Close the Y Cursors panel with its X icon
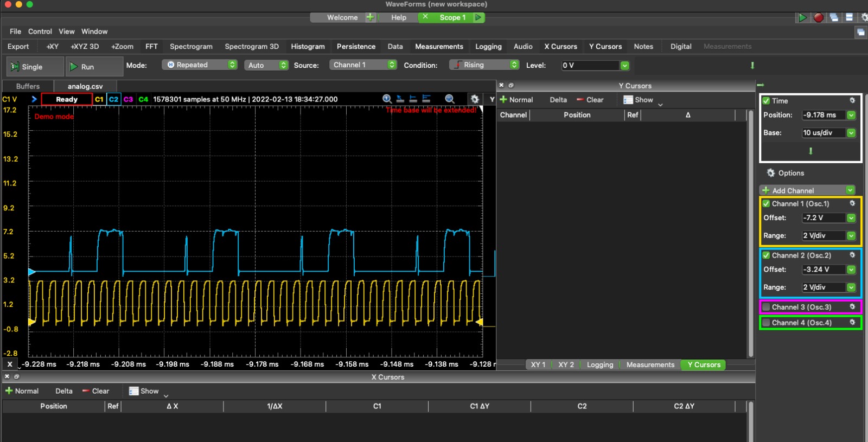This screenshot has width=868, height=442. (501, 85)
